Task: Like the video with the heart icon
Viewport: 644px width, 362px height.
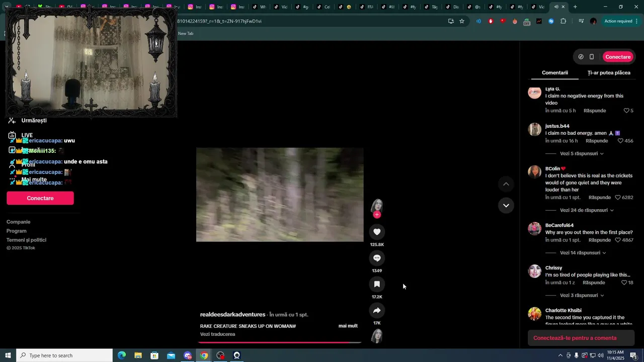Action: 377,232
